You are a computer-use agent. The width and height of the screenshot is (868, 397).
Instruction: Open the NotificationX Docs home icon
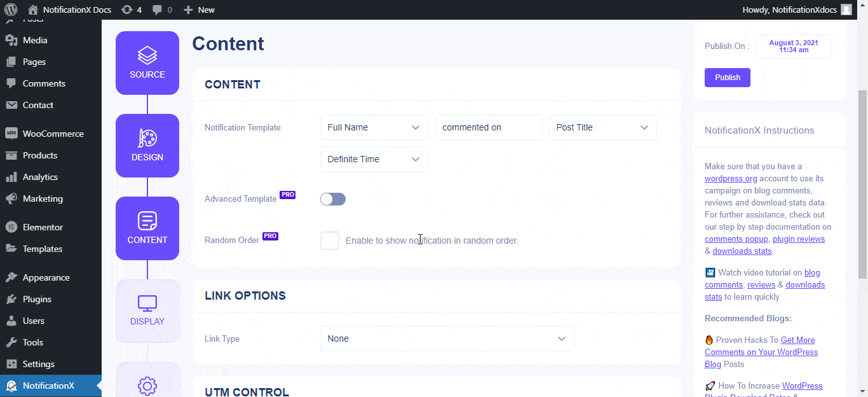[33, 10]
